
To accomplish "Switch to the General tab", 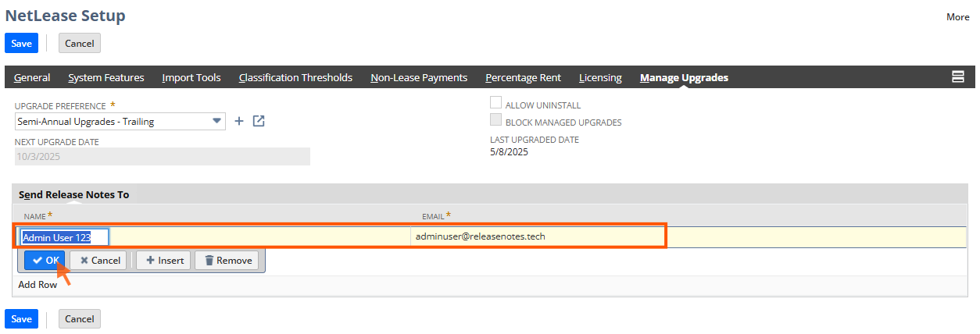I will click(32, 77).
